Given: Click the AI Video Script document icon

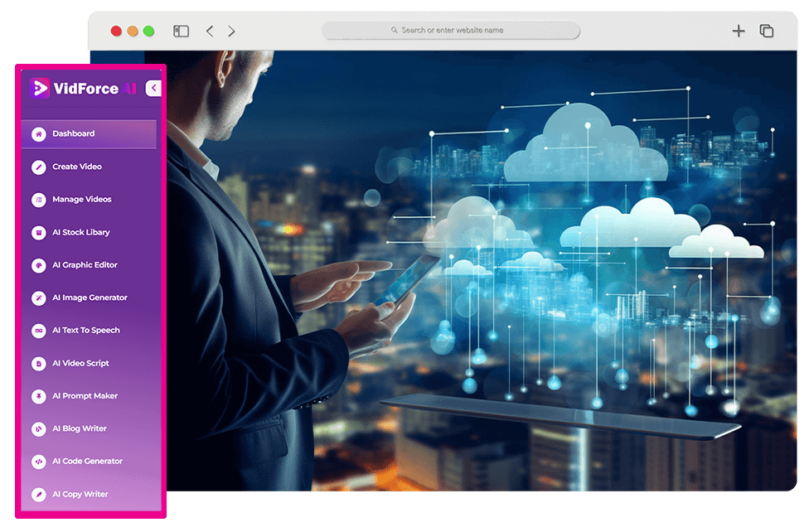Looking at the screenshot, I should 38,363.
